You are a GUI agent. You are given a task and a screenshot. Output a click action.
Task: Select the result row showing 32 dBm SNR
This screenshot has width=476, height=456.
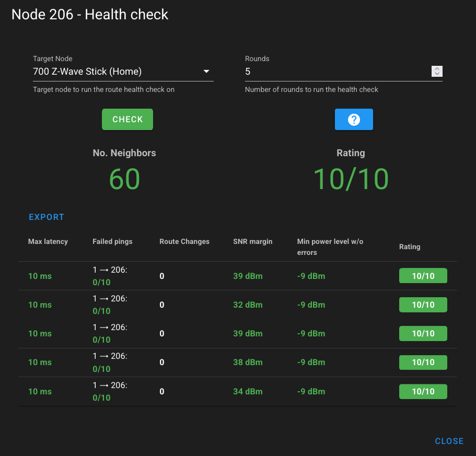(x=238, y=305)
